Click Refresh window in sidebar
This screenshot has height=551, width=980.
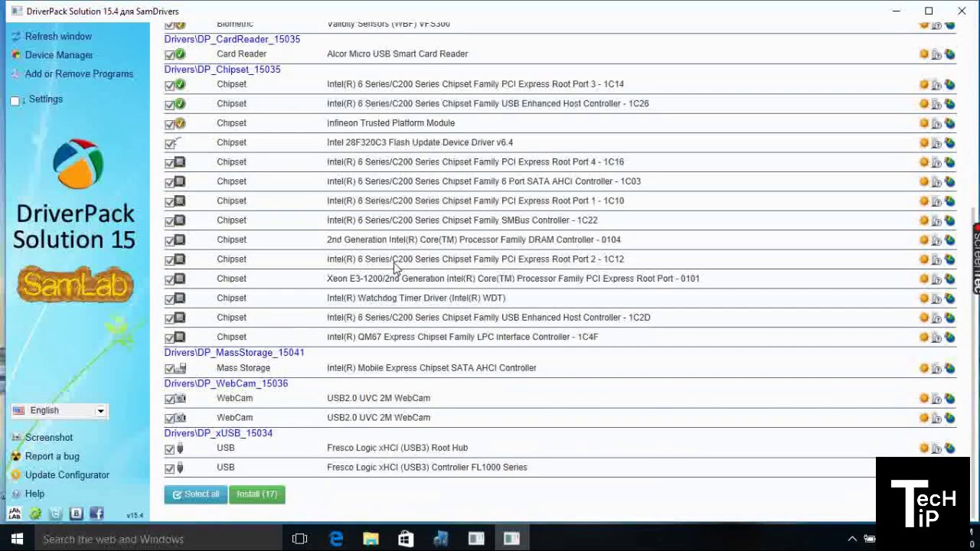pyautogui.click(x=58, y=36)
